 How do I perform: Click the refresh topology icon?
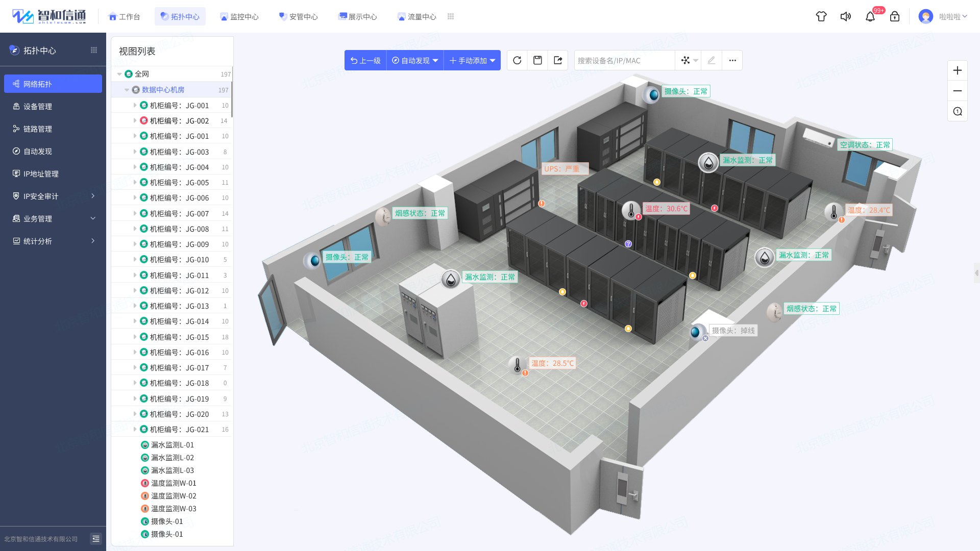pyautogui.click(x=517, y=60)
